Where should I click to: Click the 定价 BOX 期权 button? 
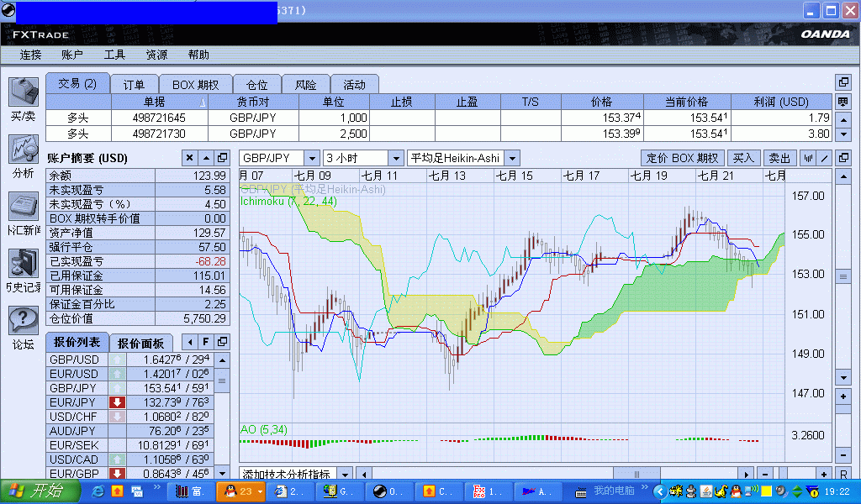(683, 158)
